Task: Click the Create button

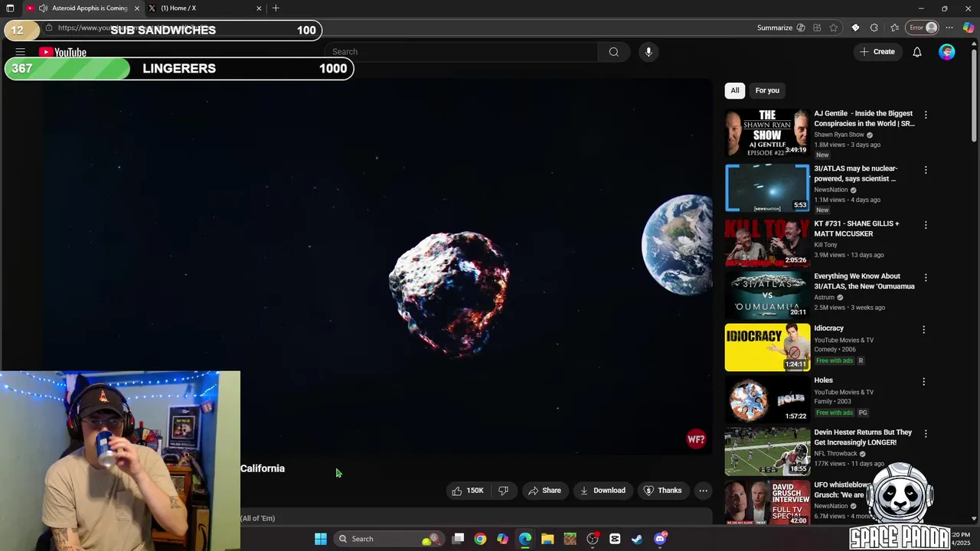Action: [x=877, y=52]
